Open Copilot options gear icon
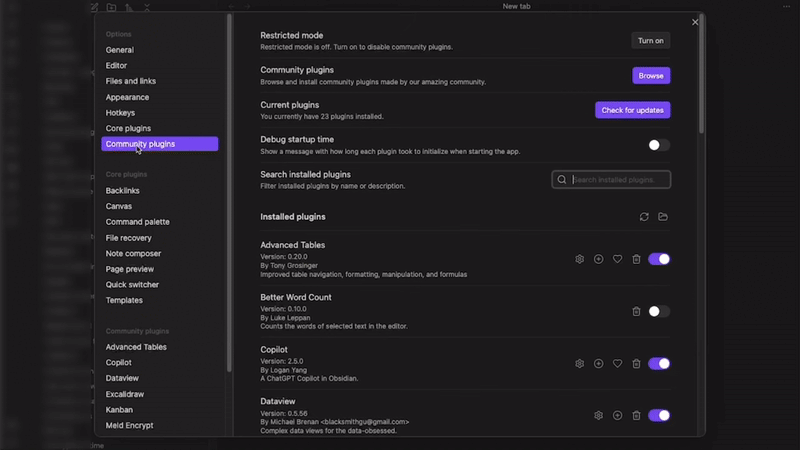 [x=580, y=364]
